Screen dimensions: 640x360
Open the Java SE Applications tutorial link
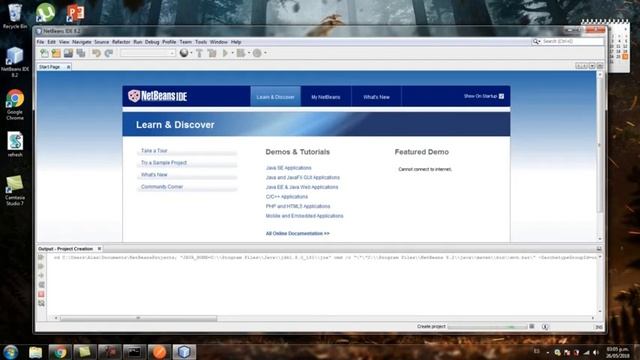[x=289, y=168]
